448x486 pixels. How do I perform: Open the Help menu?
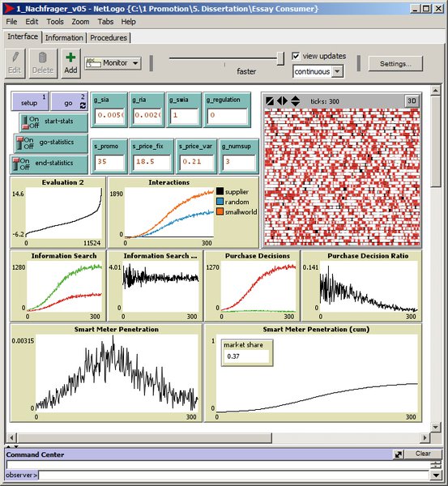click(128, 22)
